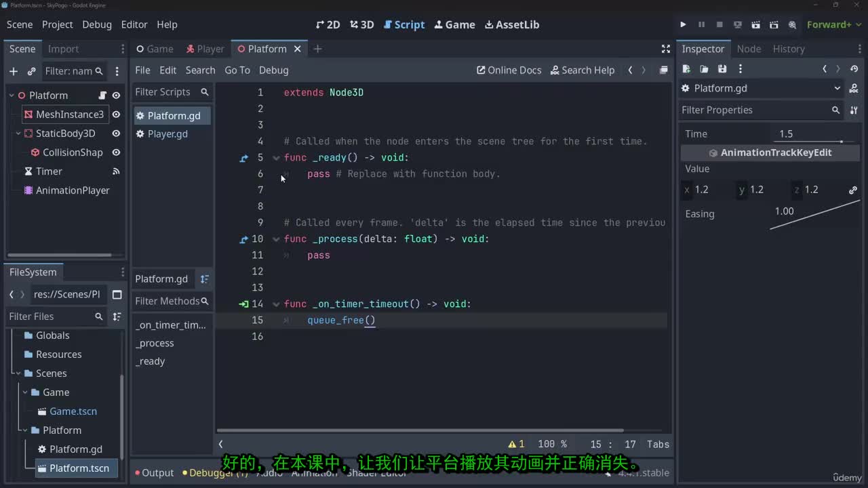This screenshot has height=488, width=868.
Task: Click the Search Help button
Action: 583,70
